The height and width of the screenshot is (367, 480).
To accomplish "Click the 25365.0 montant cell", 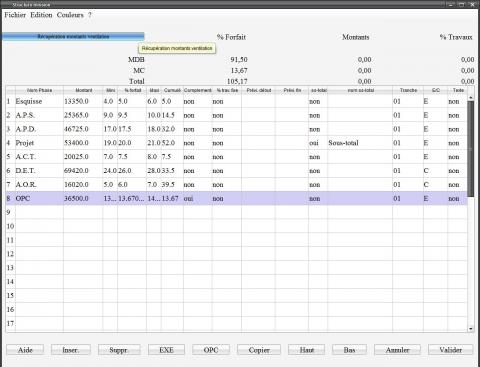I will [x=83, y=115].
